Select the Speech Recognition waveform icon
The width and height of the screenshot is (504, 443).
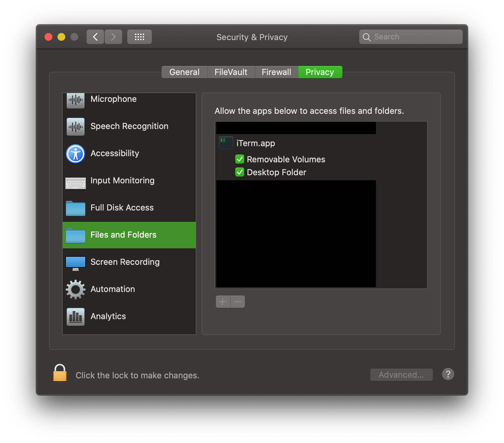(76, 126)
